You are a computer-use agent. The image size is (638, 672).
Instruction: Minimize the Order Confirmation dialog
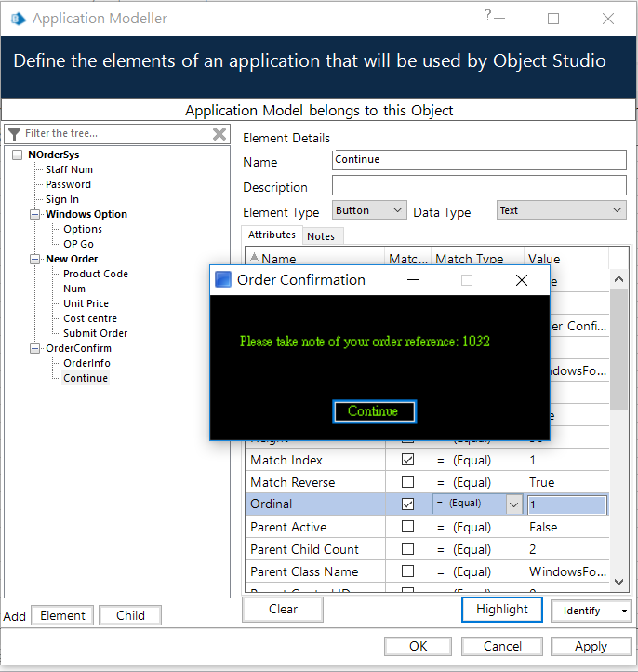pyautogui.click(x=413, y=280)
